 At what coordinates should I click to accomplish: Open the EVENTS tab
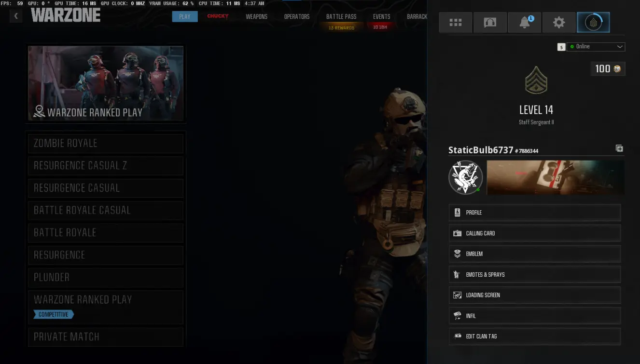[x=381, y=16]
